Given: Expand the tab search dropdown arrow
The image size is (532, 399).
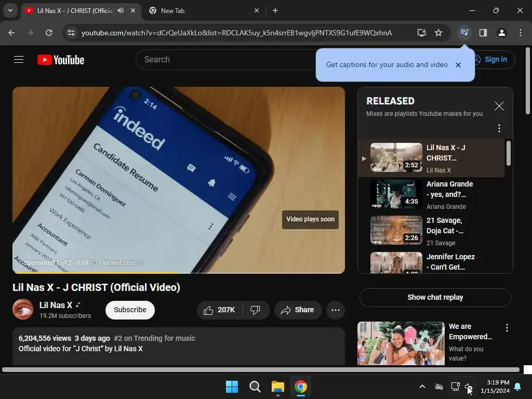Looking at the screenshot, I should [10, 10].
